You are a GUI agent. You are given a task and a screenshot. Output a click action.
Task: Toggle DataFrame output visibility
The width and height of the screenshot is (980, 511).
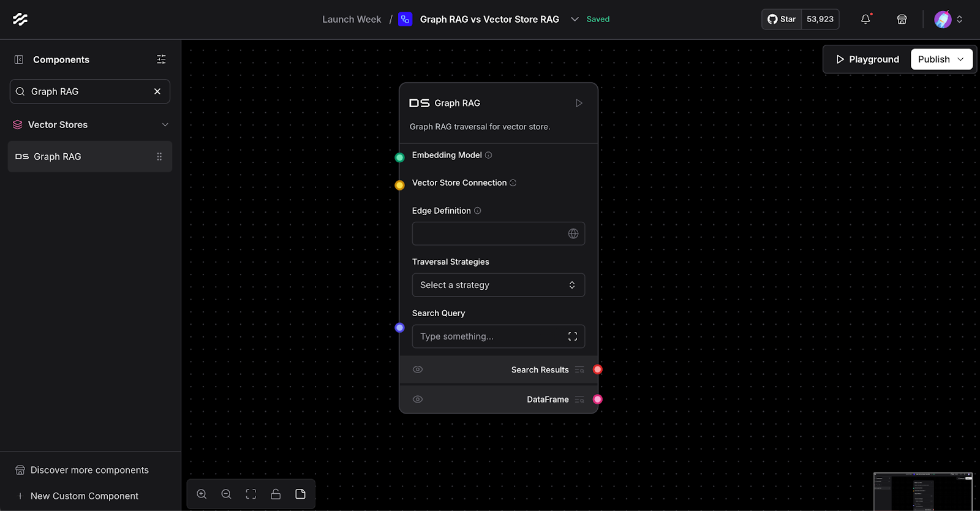[418, 399]
